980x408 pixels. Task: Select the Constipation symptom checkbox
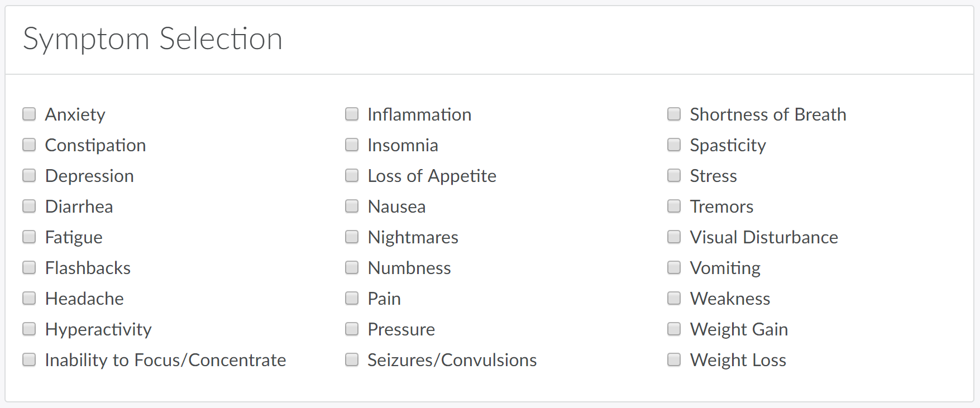(29, 145)
